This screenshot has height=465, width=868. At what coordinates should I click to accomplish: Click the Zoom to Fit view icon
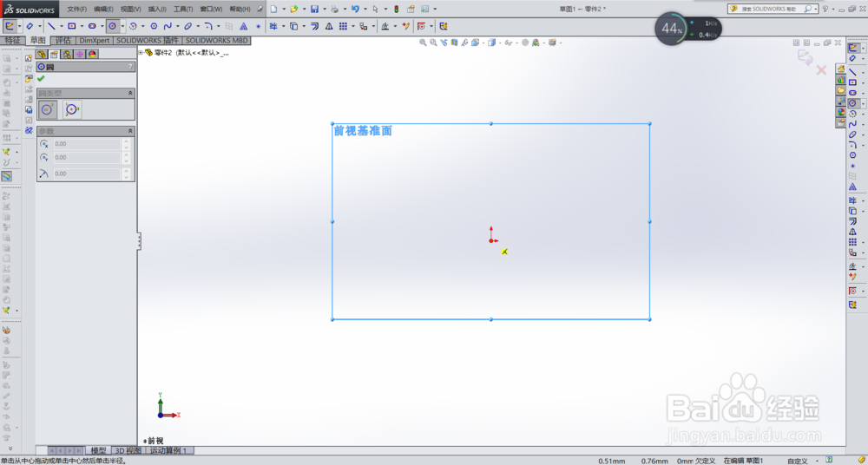point(423,43)
